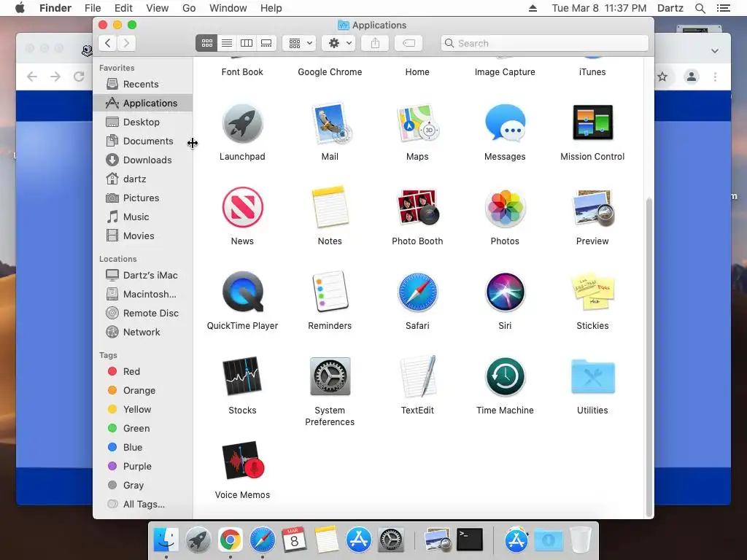Open the View menu

(158, 8)
